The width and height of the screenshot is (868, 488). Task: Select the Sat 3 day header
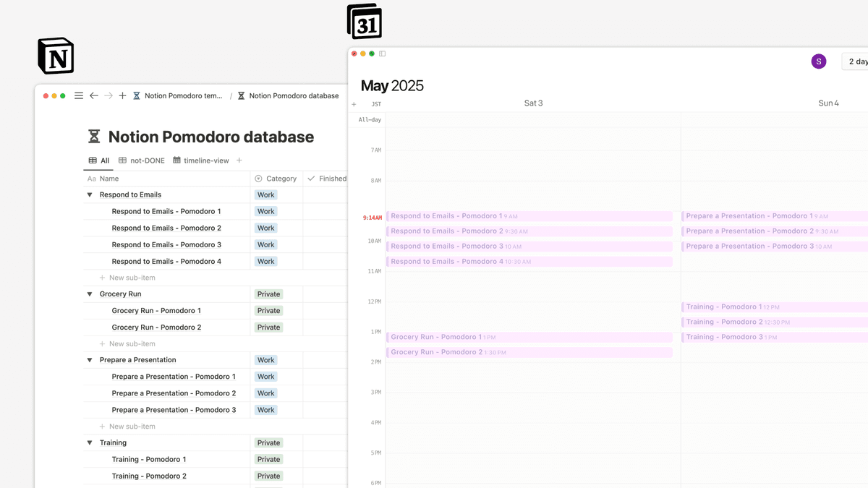(x=533, y=103)
